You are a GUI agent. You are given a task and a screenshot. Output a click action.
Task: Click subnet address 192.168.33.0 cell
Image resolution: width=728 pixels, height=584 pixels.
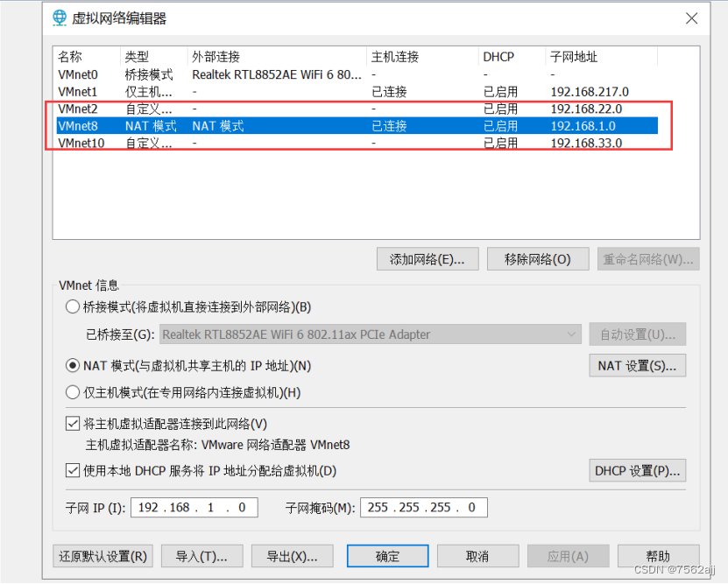pos(586,143)
